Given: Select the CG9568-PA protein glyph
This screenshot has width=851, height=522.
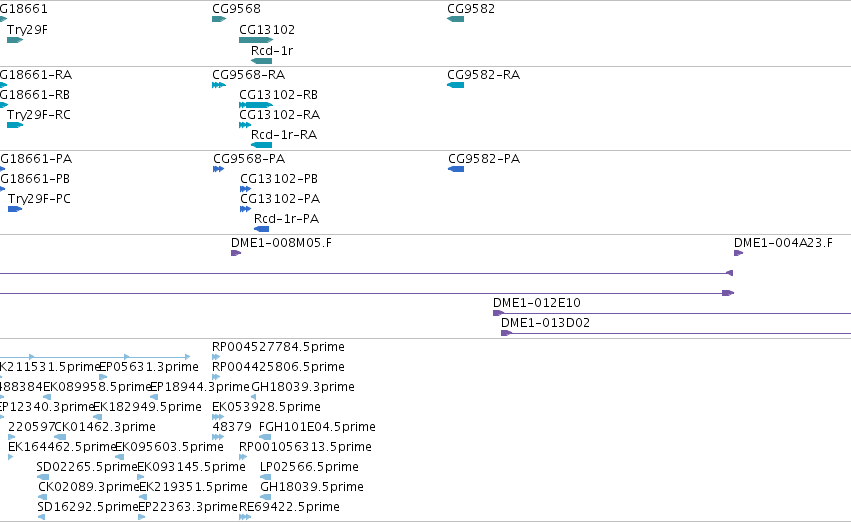Looking at the screenshot, I should coord(219,169).
